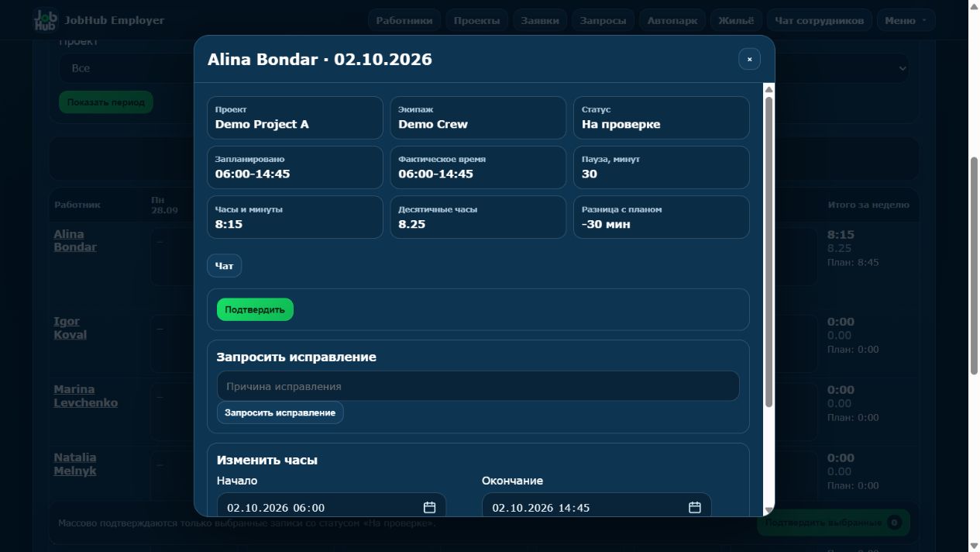Open the Меню dropdown
The height and width of the screenshot is (552, 980).
tap(906, 21)
